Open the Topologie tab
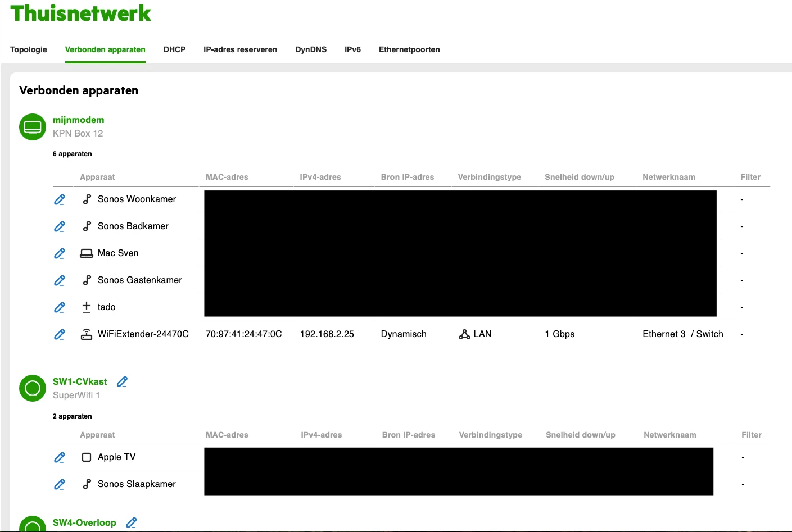 29,49
